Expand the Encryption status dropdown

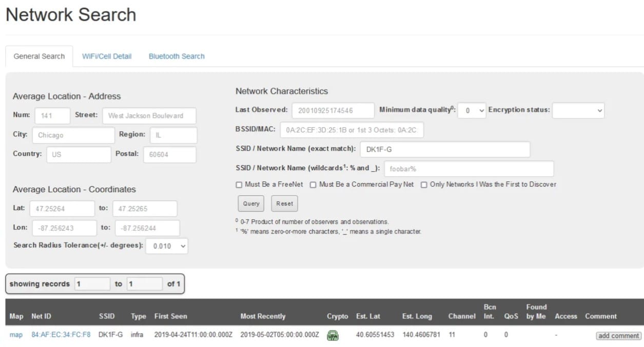578,110
